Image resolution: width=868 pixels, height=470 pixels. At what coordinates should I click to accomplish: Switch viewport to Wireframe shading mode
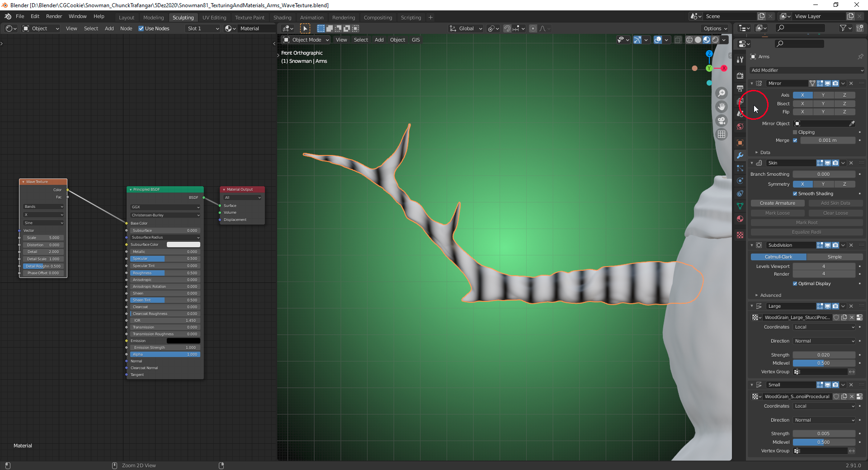point(689,40)
